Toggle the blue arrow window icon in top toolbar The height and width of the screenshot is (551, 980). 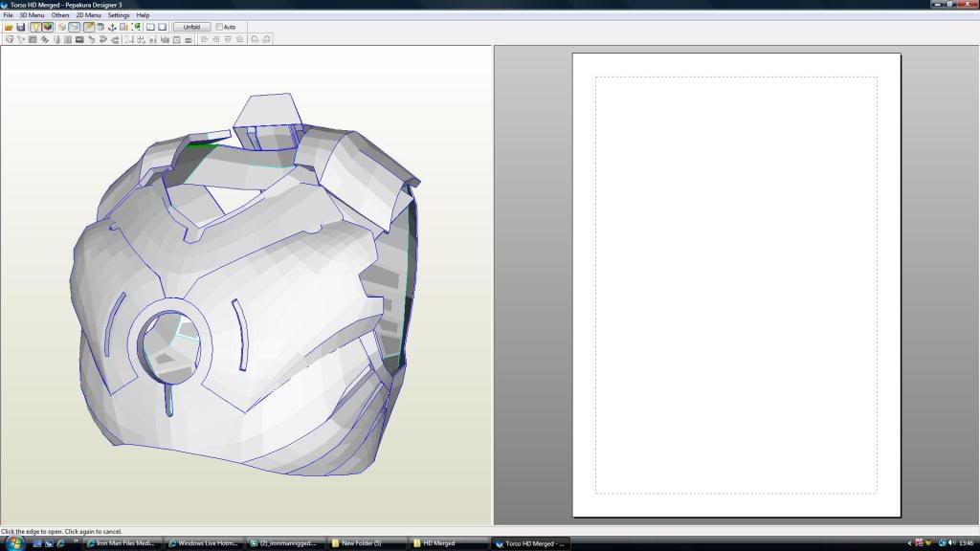(x=75, y=27)
